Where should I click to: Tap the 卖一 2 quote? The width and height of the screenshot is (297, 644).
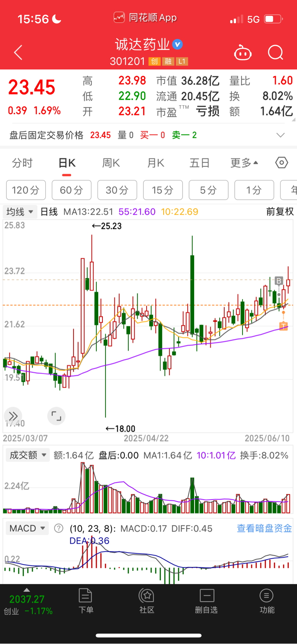(184, 135)
